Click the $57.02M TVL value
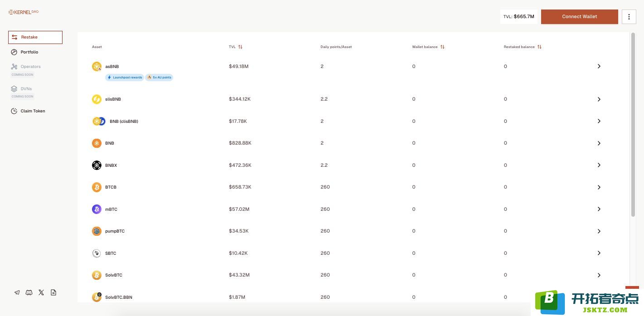This screenshot has width=644, height=316. coord(239,209)
